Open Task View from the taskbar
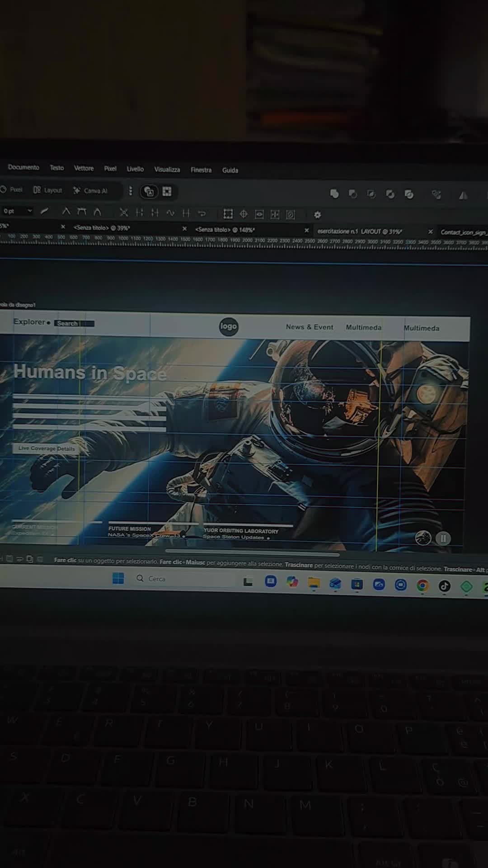Viewport: 488px width, 868px height. [x=248, y=581]
